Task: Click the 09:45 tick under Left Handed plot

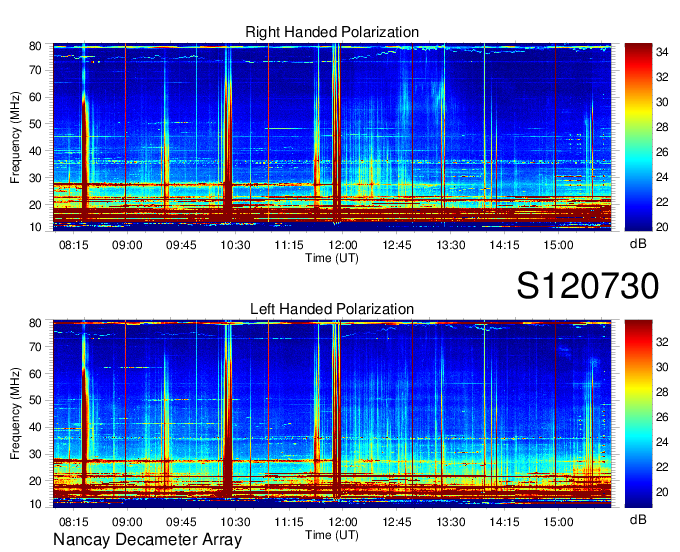Action: pyautogui.click(x=181, y=522)
